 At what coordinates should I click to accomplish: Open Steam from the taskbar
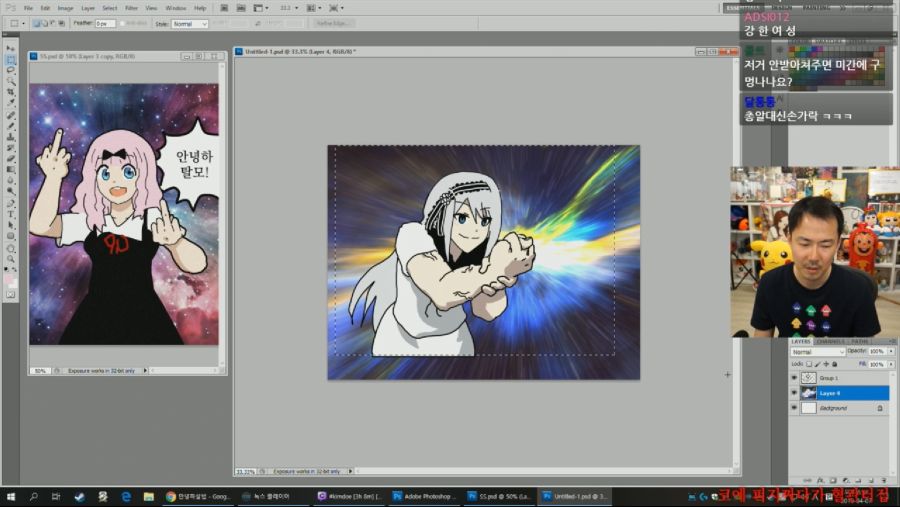78,496
